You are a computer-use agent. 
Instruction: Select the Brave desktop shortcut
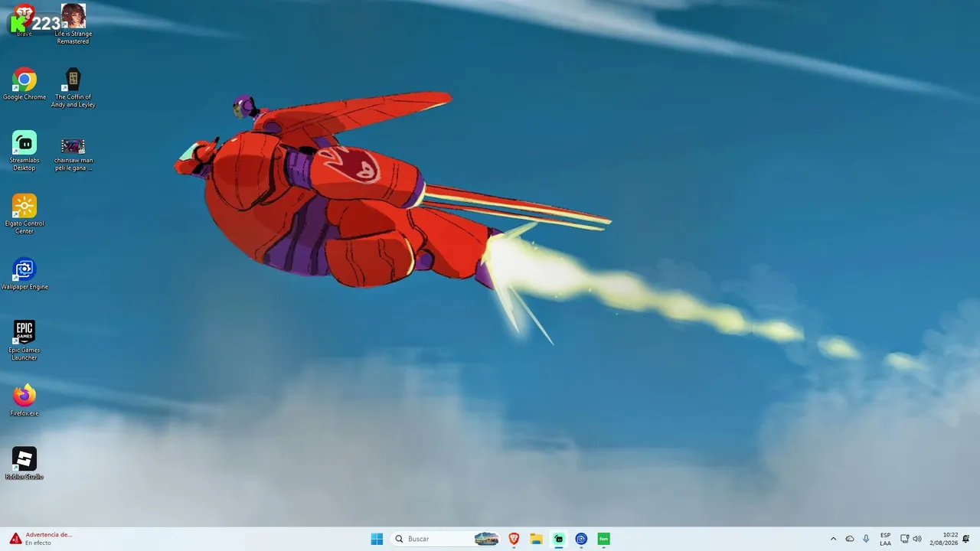[24, 21]
